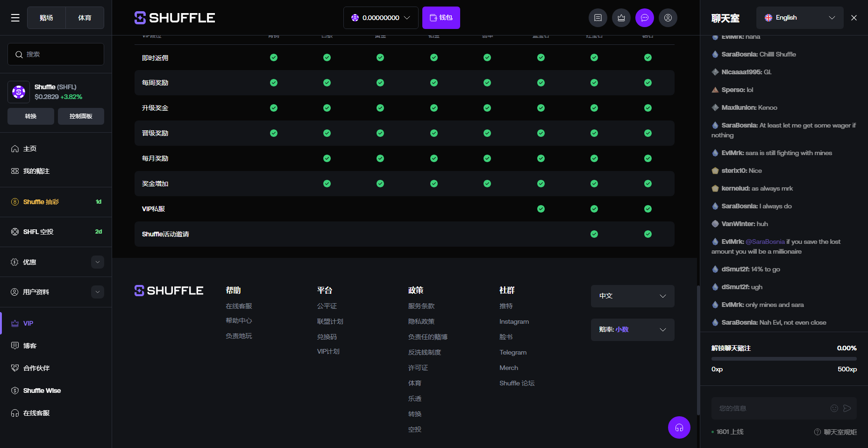Click the home icon next to 主页
Viewport: 868px width, 448px height.
click(15, 149)
